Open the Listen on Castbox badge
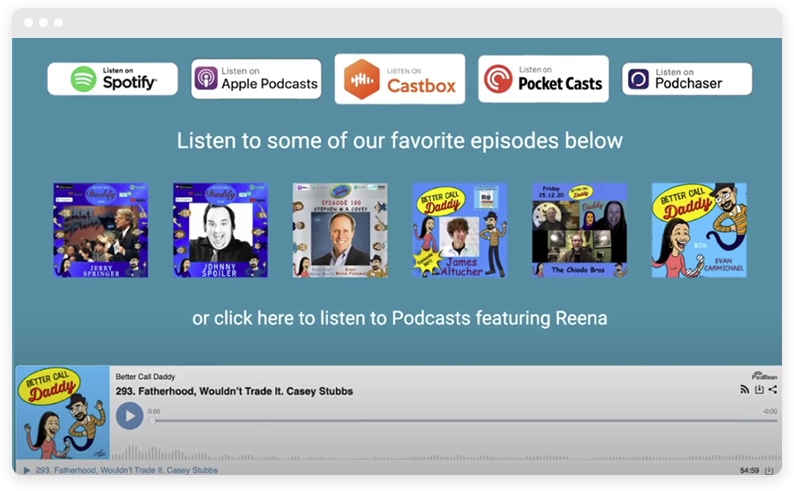The width and height of the screenshot is (794, 491). click(400, 79)
